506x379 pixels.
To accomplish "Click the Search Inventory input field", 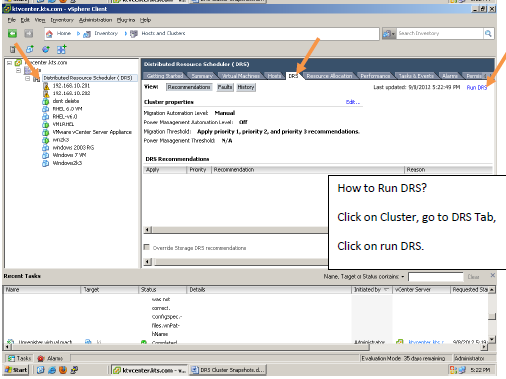I will tap(439, 33).
